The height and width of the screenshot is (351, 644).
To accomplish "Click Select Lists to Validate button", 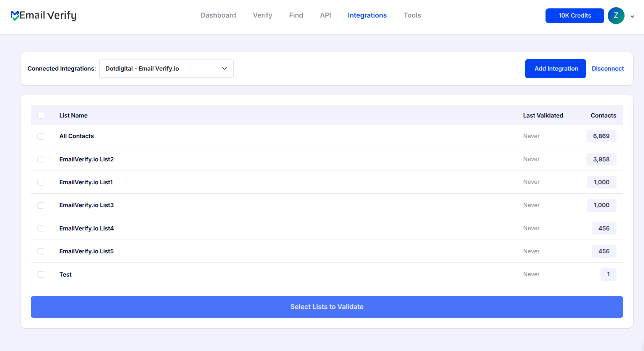I will pos(327,307).
